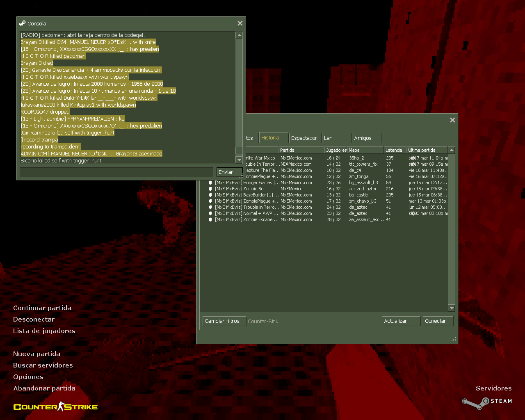Screen dimensions: 525x420
Task: Click the Steam icon in Consola title bar
Action: [23, 23]
